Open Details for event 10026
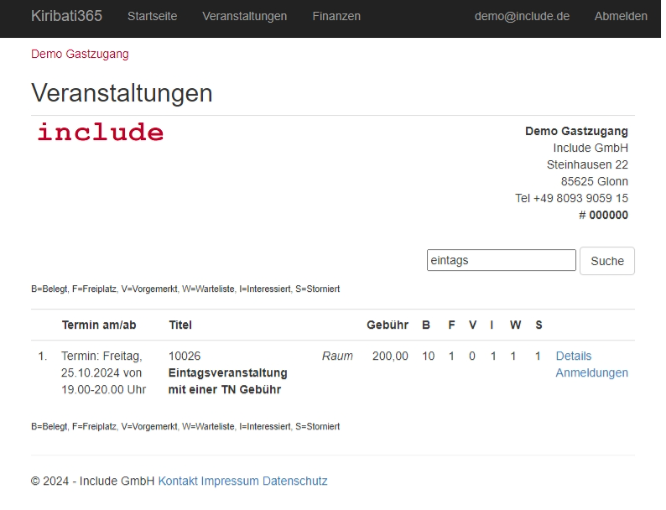The image size is (666, 510). click(x=573, y=356)
